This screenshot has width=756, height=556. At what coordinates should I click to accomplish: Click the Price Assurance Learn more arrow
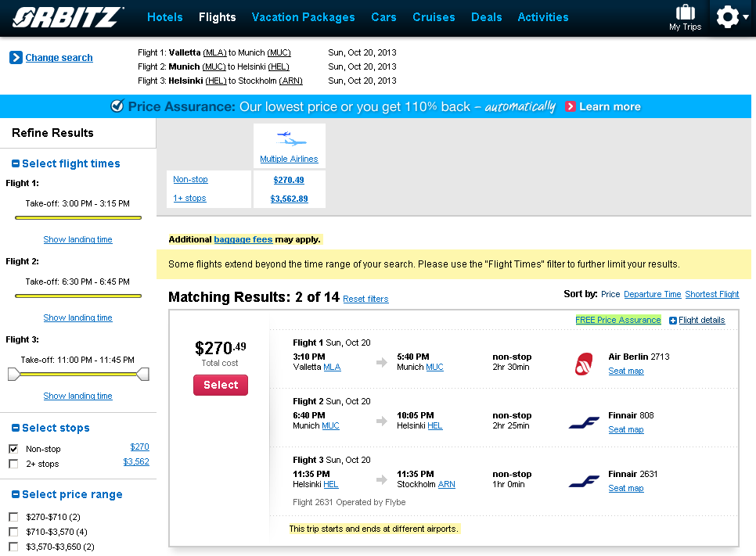[571, 107]
